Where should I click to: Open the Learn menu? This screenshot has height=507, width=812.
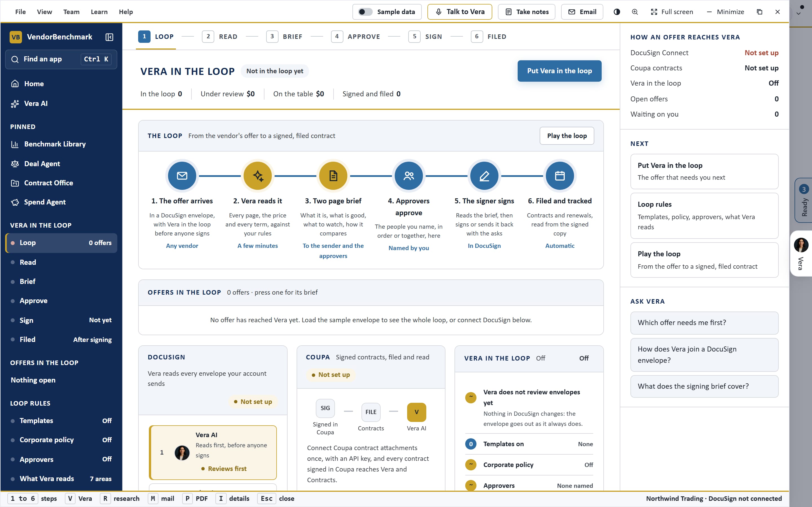(x=99, y=12)
